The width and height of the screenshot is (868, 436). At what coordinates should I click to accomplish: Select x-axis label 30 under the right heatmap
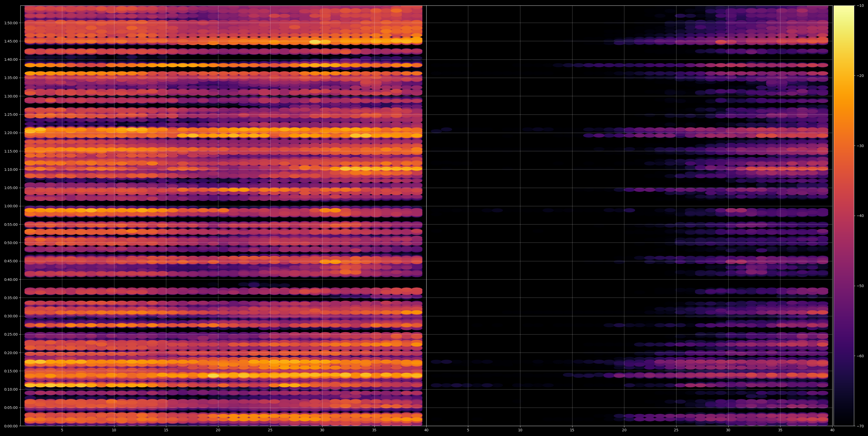coord(728,430)
